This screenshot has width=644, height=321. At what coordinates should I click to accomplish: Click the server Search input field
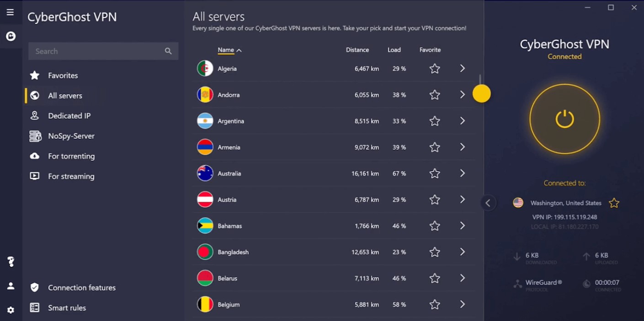point(96,51)
